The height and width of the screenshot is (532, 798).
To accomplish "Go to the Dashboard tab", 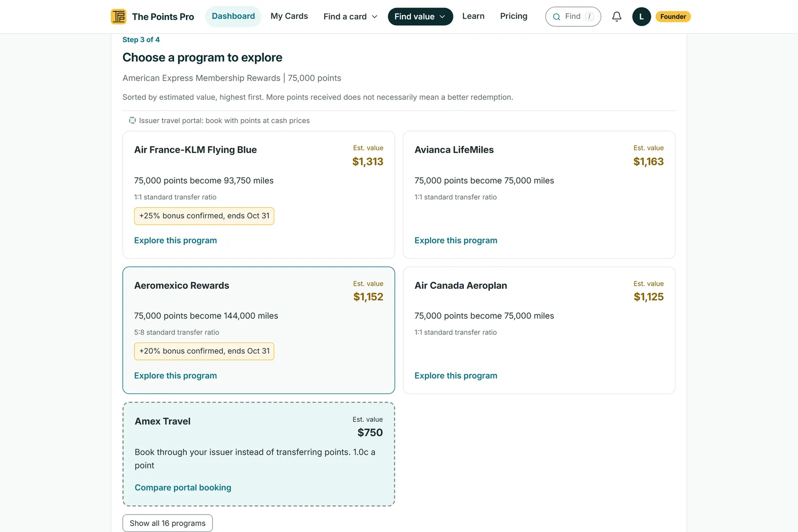I will tap(233, 16).
